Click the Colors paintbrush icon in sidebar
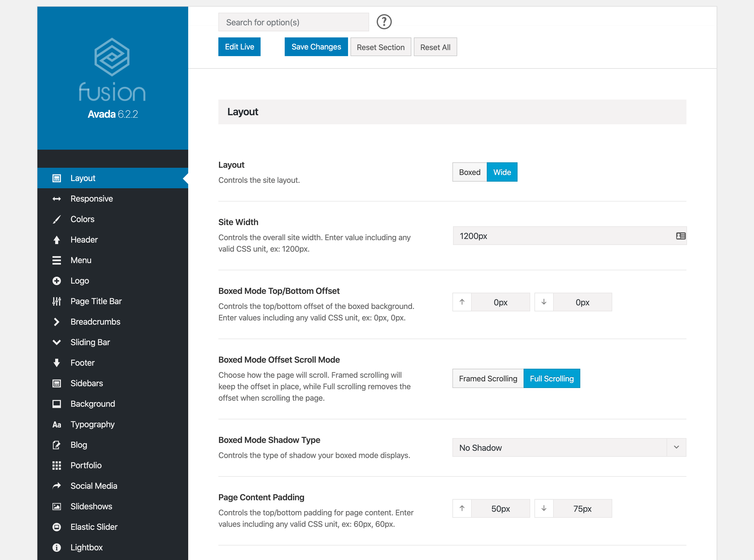 point(57,219)
